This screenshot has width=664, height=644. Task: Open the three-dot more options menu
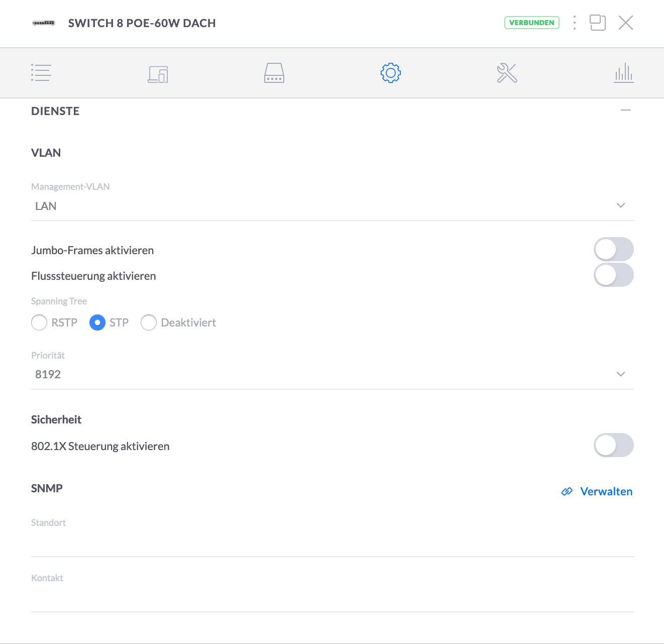tap(575, 23)
